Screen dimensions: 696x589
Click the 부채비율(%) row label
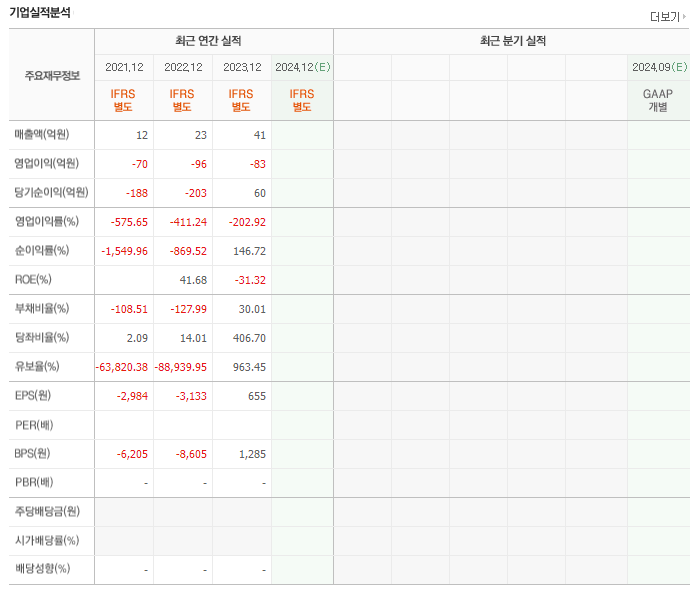[42, 308]
